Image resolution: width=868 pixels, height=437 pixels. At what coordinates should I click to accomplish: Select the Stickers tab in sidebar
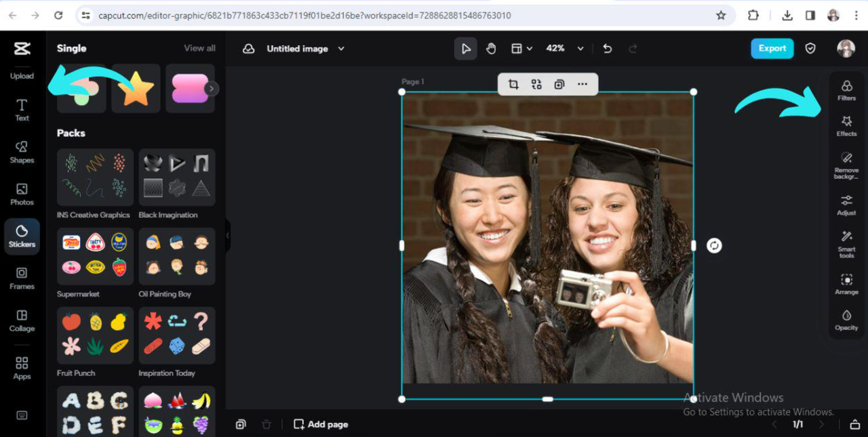click(22, 236)
